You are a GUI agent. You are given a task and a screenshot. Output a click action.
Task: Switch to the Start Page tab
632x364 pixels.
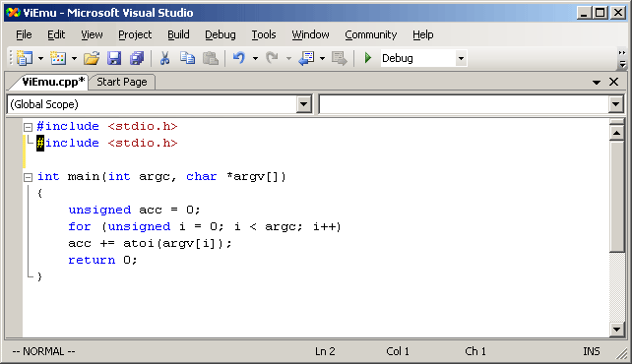(122, 82)
